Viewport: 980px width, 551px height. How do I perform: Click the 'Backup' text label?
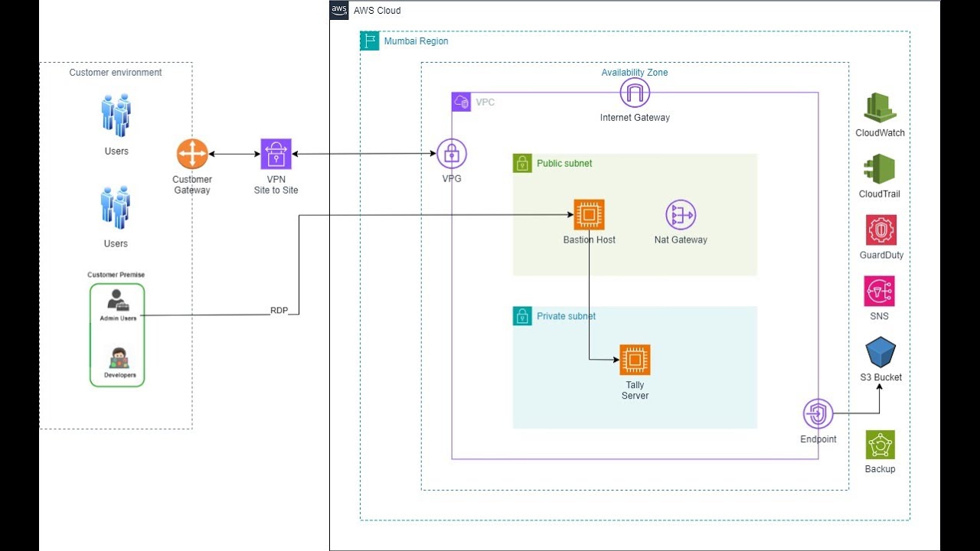coord(880,469)
